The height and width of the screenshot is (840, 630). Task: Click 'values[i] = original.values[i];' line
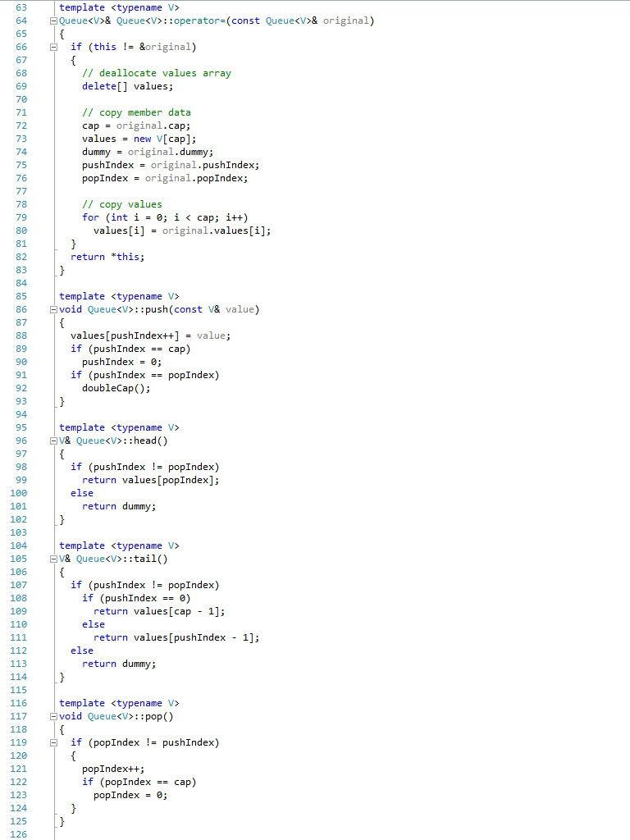pos(182,231)
